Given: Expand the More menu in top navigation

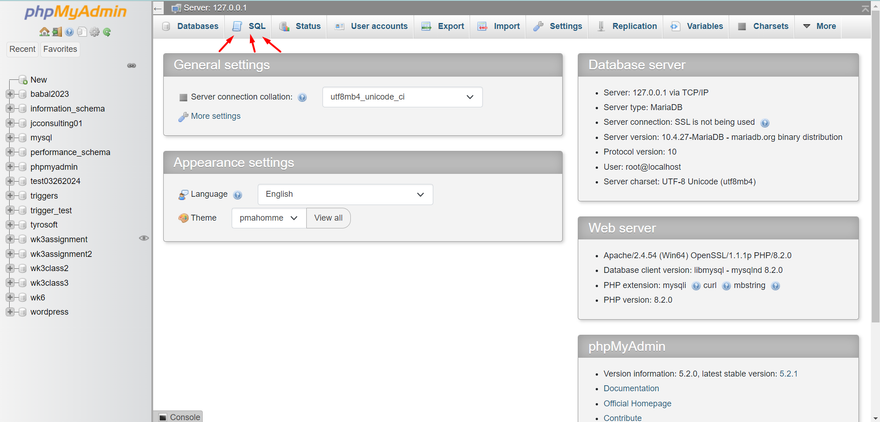Looking at the screenshot, I should coord(818,26).
